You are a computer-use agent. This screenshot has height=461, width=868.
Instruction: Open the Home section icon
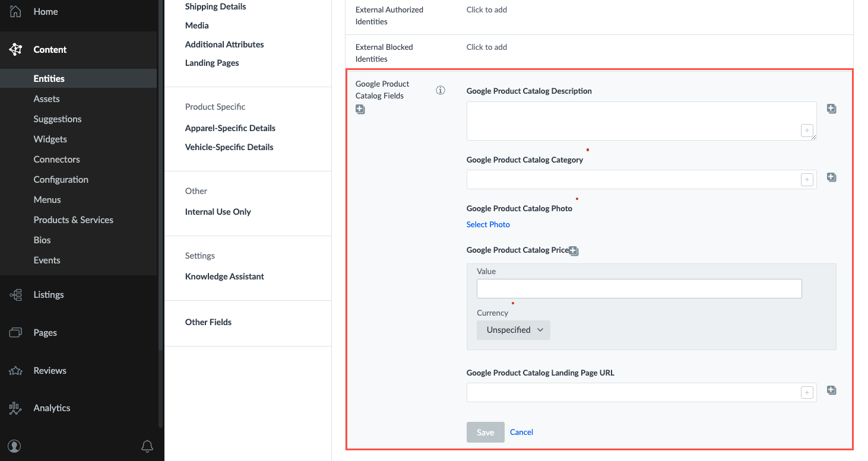pyautogui.click(x=15, y=11)
